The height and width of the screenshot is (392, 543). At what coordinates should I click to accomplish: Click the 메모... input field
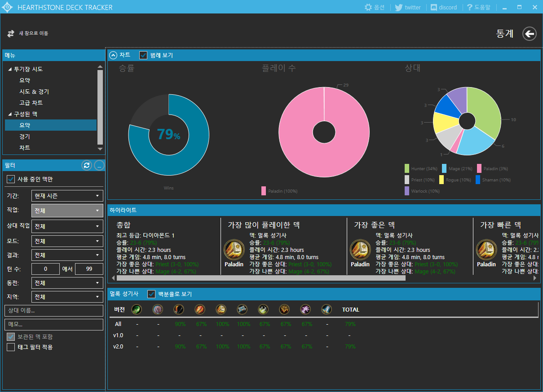click(54, 324)
